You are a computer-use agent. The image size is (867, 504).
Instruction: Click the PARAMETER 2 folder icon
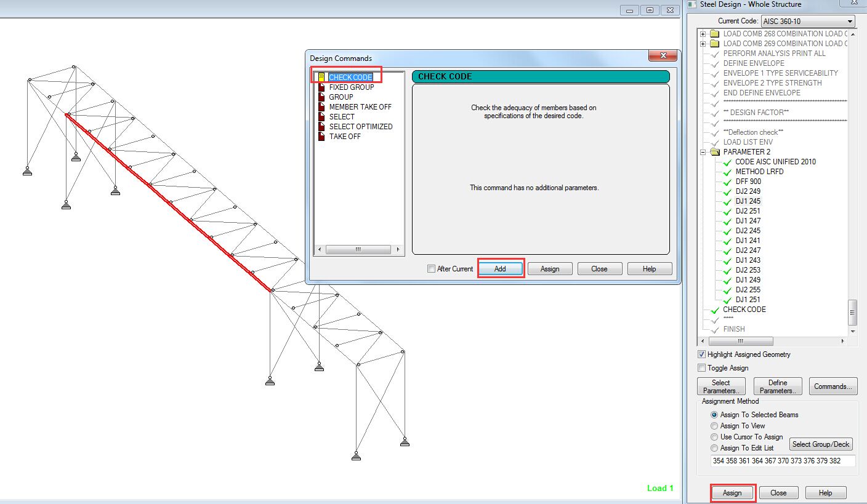pos(714,152)
